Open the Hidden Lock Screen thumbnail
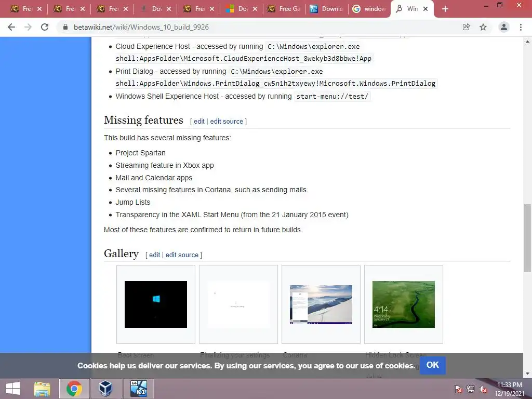 403,304
